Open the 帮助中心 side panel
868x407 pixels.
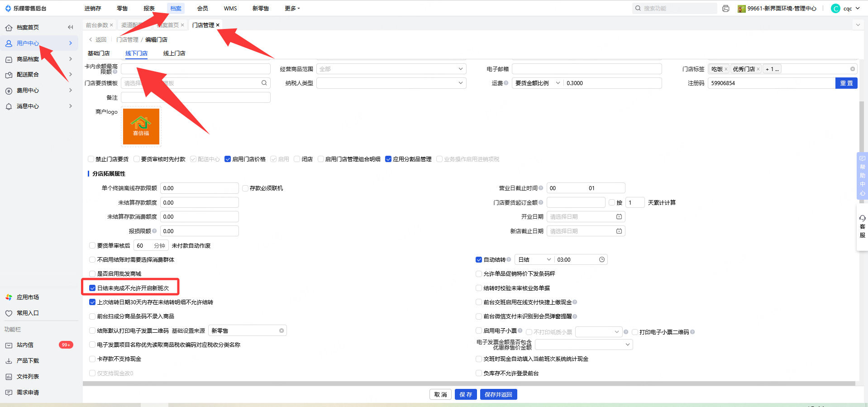pyautogui.click(x=862, y=176)
